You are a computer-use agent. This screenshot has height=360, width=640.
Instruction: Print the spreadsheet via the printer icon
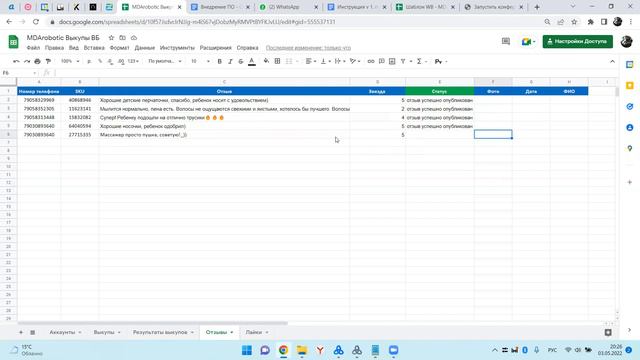[x=38, y=61]
